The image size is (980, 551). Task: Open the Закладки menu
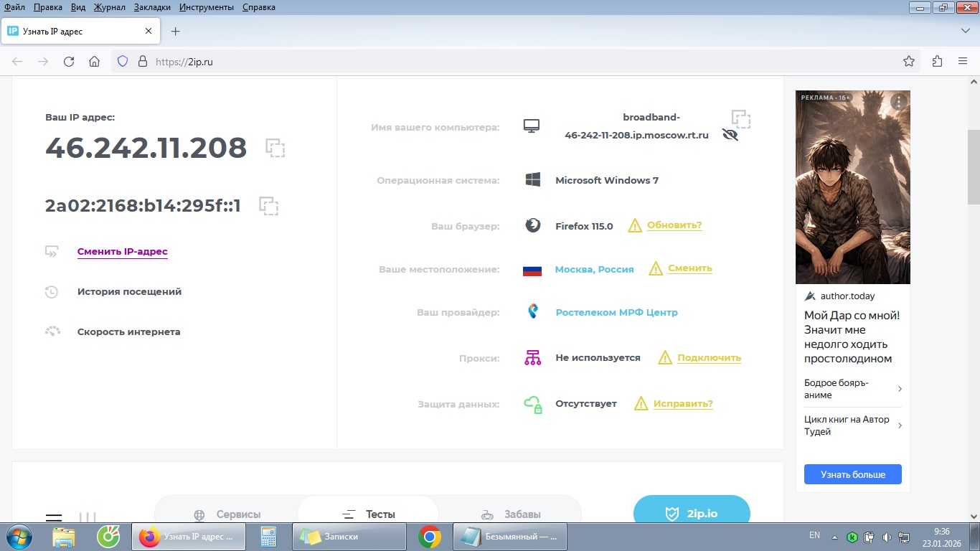click(x=154, y=7)
